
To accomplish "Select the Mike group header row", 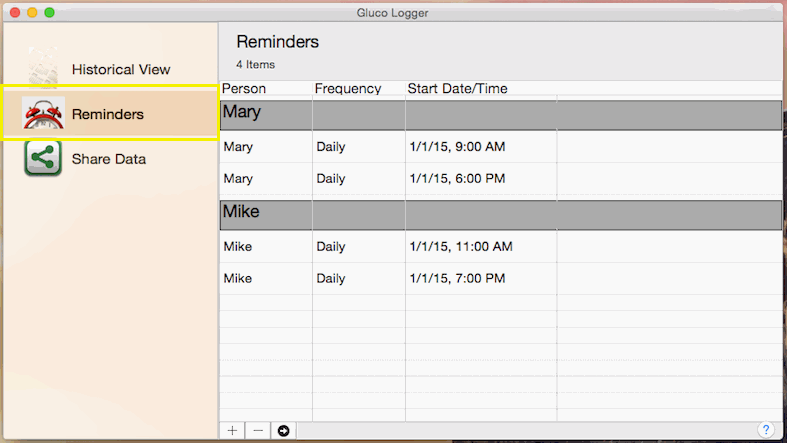I will click(x=500, y=214).
